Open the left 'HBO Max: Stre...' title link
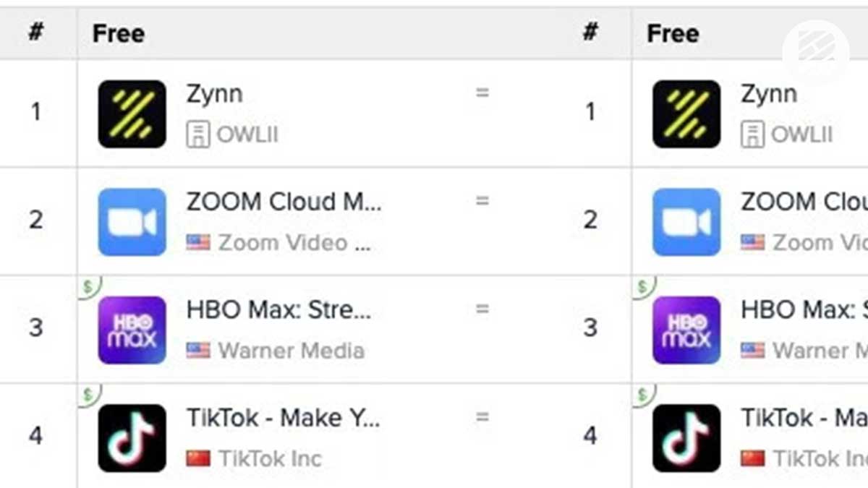 coord(278,310)
